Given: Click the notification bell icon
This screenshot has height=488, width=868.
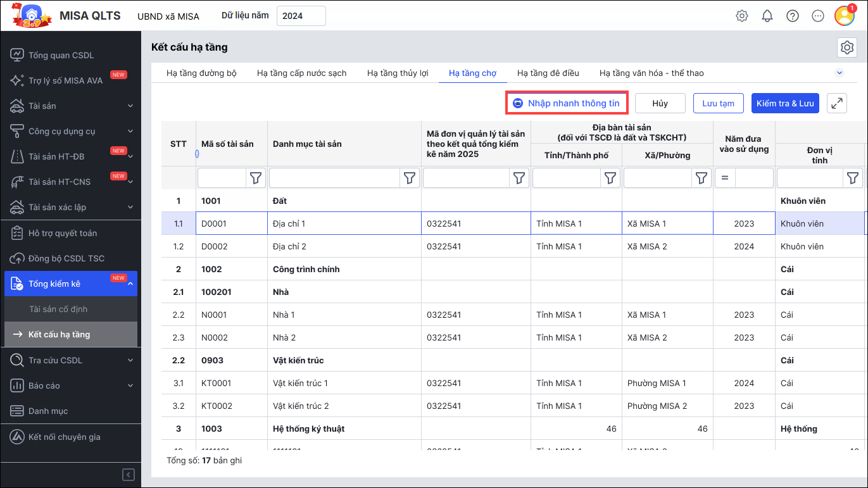Looking at the screenshot, I should tap(767, 16).
